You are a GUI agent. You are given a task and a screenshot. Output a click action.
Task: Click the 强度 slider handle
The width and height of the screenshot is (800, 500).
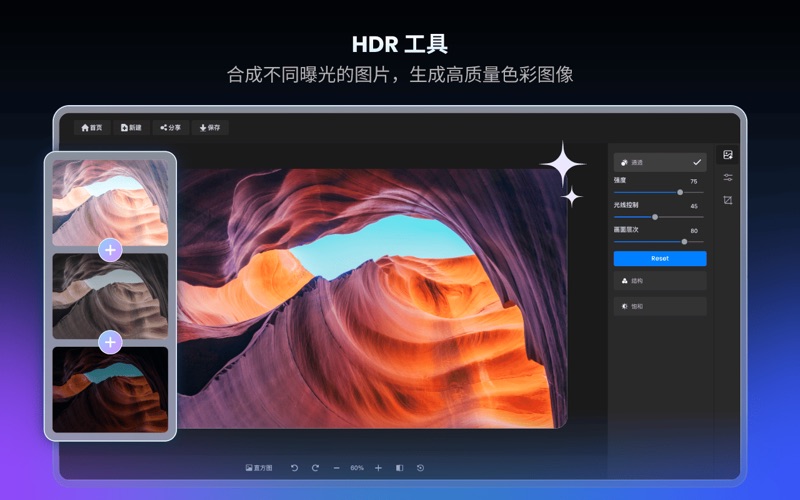680,192
